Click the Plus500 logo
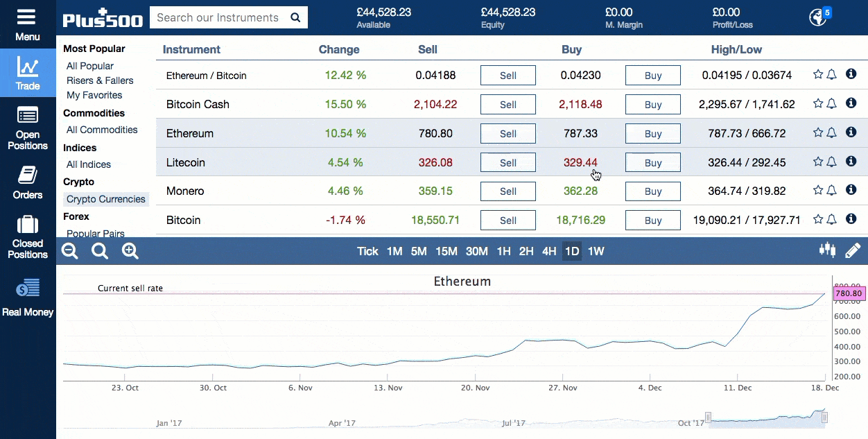868x439 pixels. [x=103, y=19]
